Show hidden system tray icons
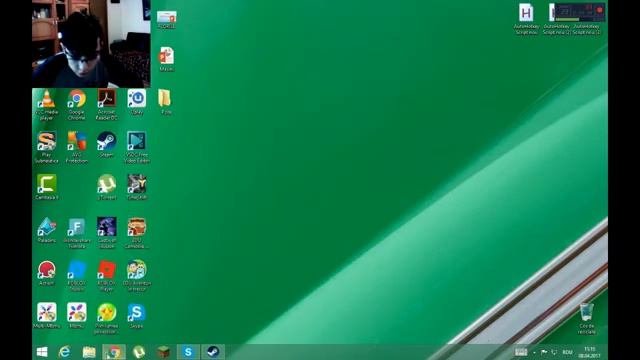Screen dimensions: 640x360 (534, 352)
